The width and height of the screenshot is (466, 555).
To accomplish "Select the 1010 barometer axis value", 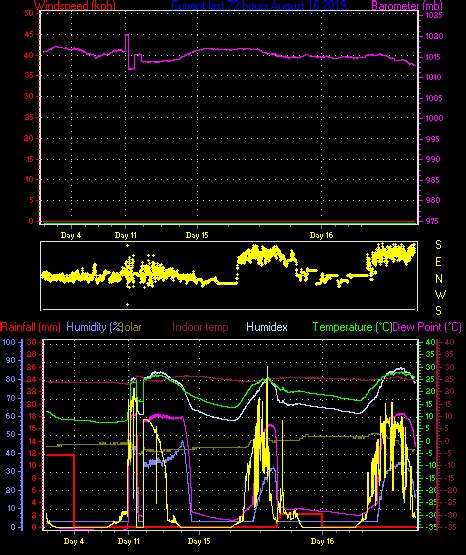I will [x=433, y=77].
